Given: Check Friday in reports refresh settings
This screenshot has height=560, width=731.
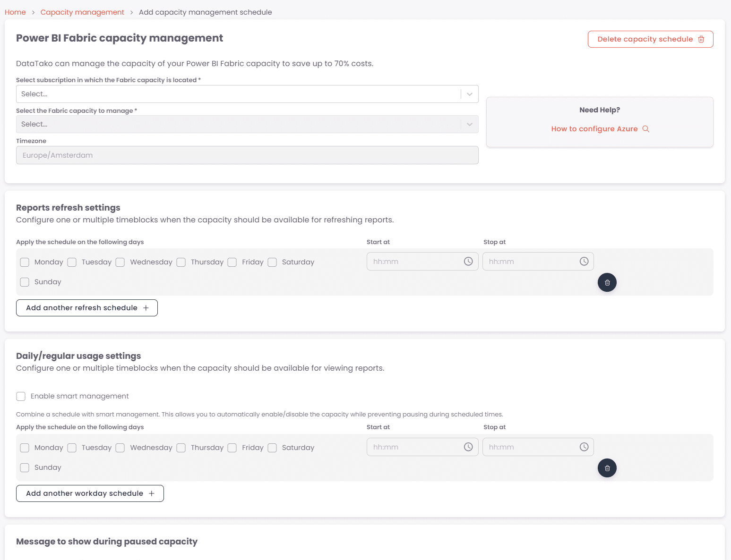Looking at the screenshot, I should (x=232, y=262).
